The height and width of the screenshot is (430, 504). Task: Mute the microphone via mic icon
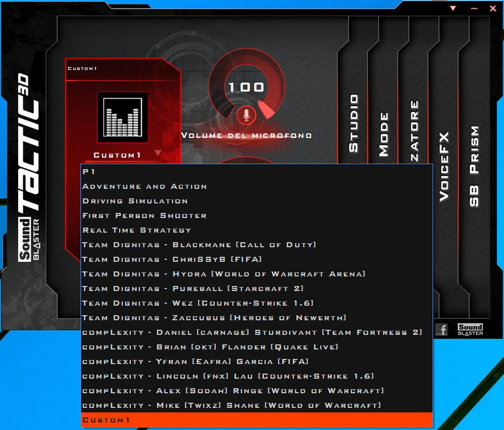pyautogui.click(x=246, y=115)
